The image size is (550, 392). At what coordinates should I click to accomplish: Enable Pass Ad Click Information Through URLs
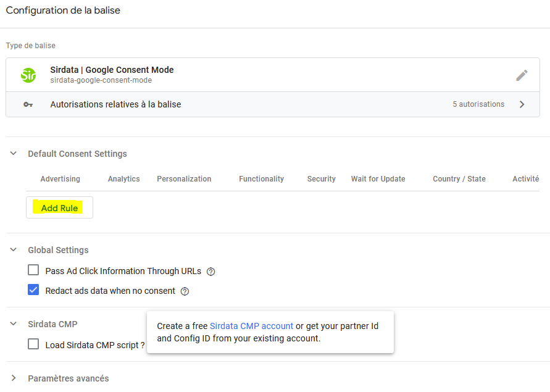[x=33, y=270]
